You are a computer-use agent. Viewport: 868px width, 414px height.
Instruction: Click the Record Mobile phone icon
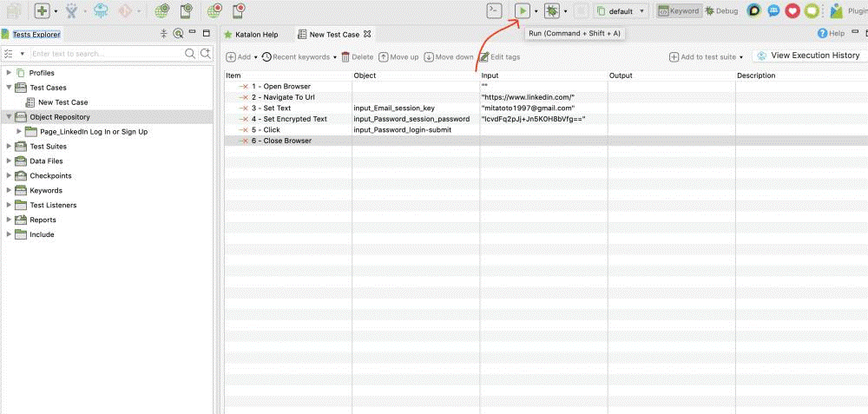coord(240,10)
